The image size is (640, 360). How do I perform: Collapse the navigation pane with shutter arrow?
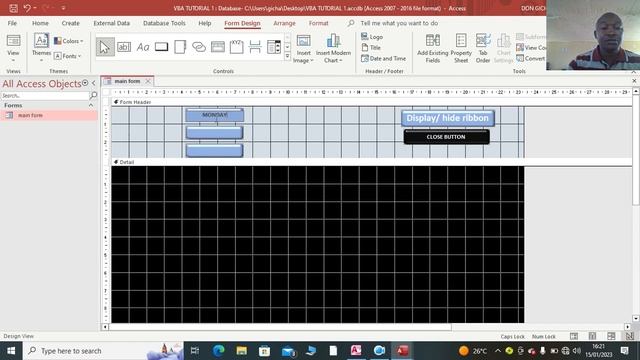[x=94, y=83]
